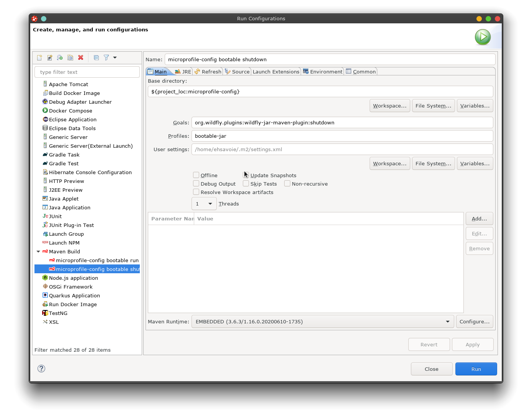This screenshot has width=532, height=416.
Task: Open the Threads count dropdown
Action: click(x=204, y=204)
